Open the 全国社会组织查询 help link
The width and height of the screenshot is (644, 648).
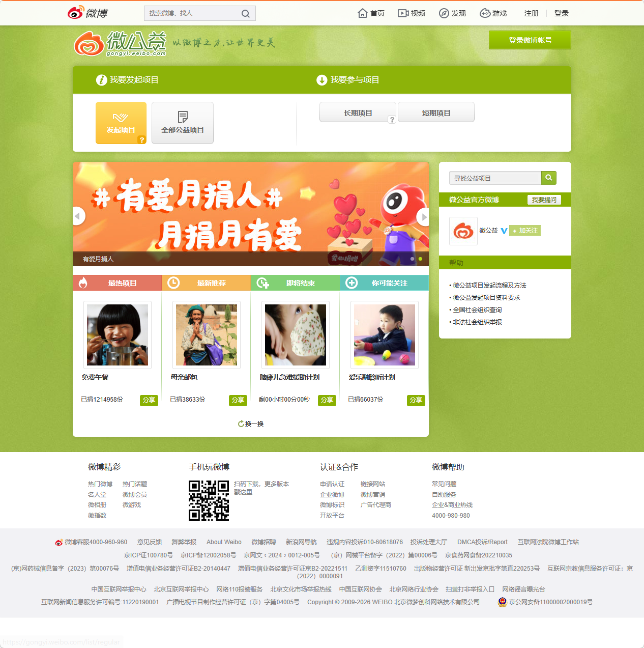click(x=478, y=309)
